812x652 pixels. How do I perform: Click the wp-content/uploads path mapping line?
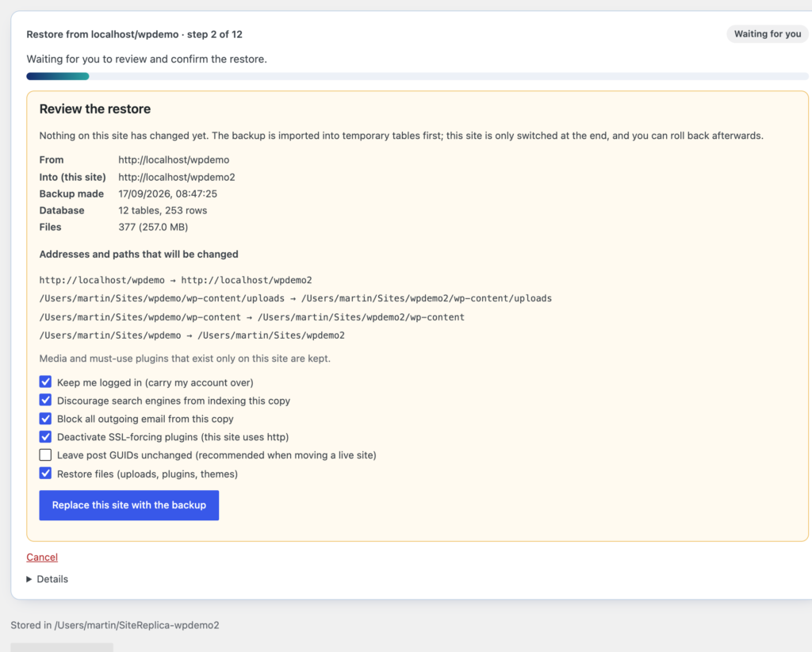tap(296, 298)
